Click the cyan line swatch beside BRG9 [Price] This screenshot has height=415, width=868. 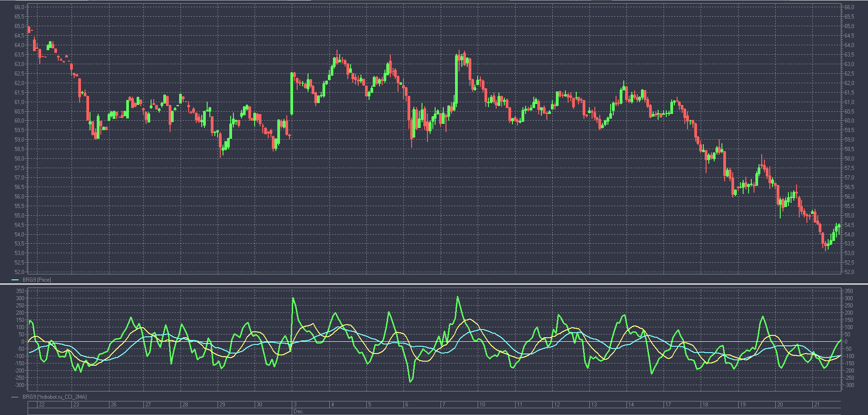coord(15,280)
